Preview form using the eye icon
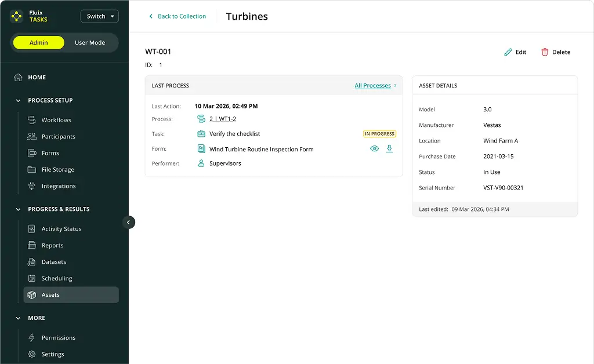This screenshot has height=364, width=594. coord(374,149)
